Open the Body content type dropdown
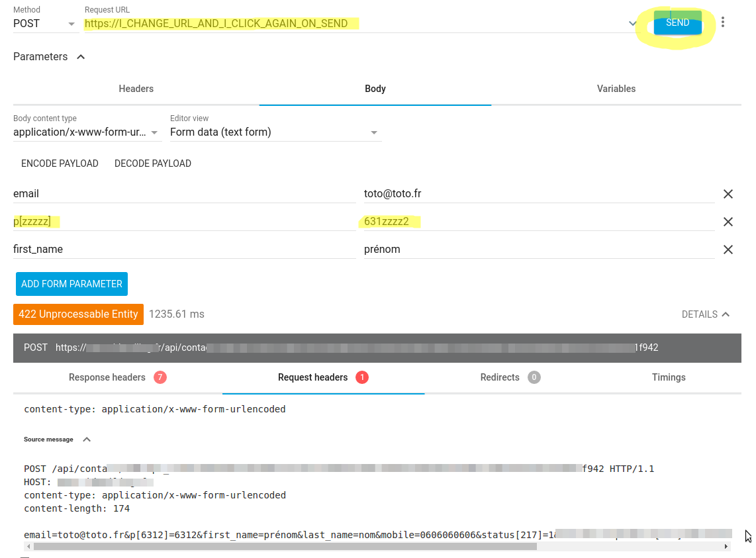Image resolution: width=756 pixels, height=558 pixels. pos(154,132)
